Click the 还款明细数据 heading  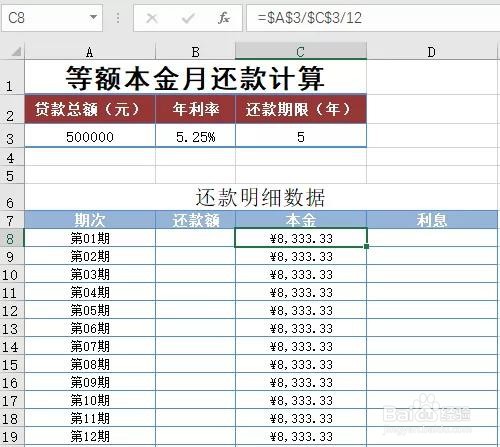click(260, 197)
